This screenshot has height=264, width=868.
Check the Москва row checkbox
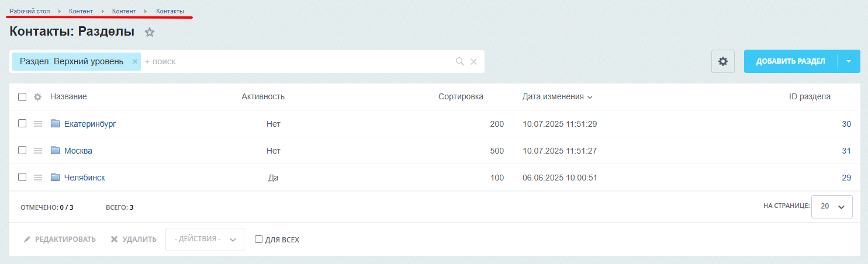tap(22, 150)
